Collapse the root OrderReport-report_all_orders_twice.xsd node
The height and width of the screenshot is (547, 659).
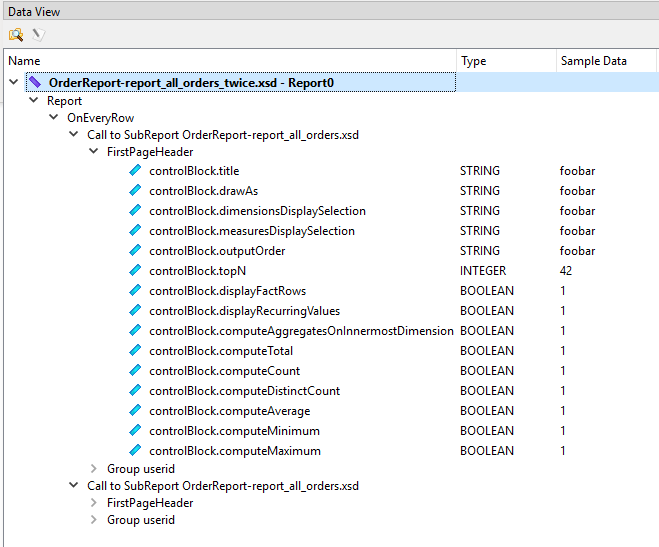14,82
